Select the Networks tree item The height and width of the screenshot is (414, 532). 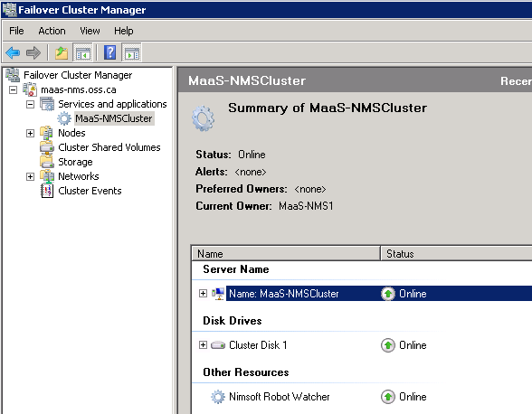click(79, 176)
